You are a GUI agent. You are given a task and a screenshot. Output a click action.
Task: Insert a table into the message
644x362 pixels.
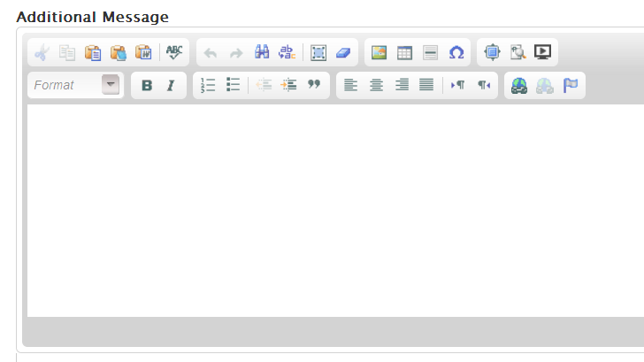click(x=404, y=53)
